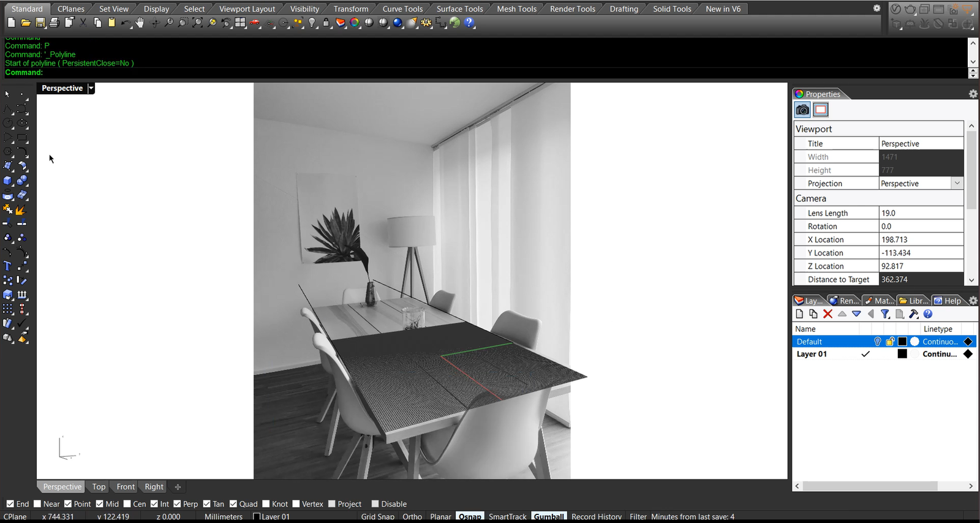Image resolution: width=980 pixels, height=523 pixels.
Task: Delete layer with red X icon
Action: click(x=827, y=314)
